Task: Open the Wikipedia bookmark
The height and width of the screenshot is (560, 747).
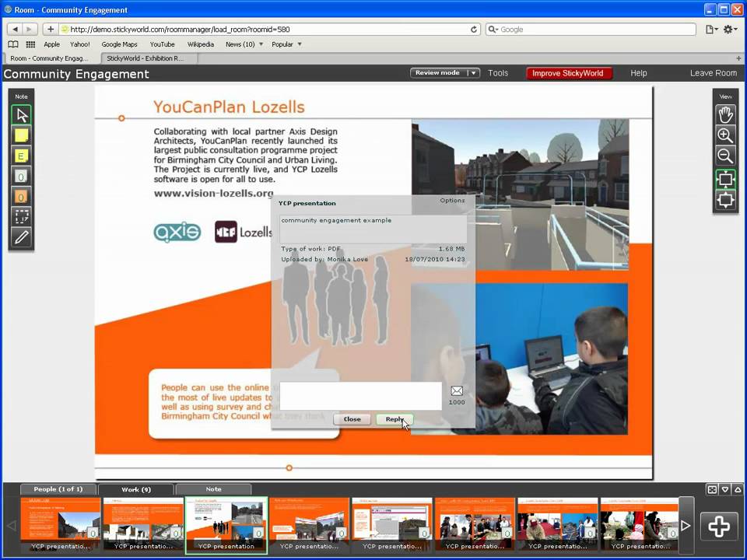Action: (x=200, y=44)
